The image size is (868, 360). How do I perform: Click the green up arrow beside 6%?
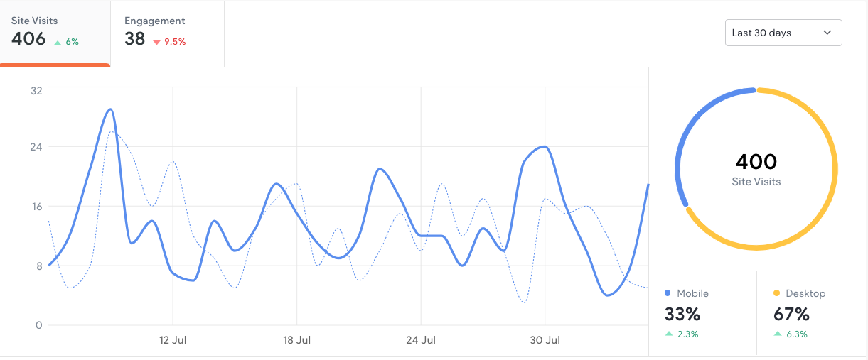[x=58, y=42]
